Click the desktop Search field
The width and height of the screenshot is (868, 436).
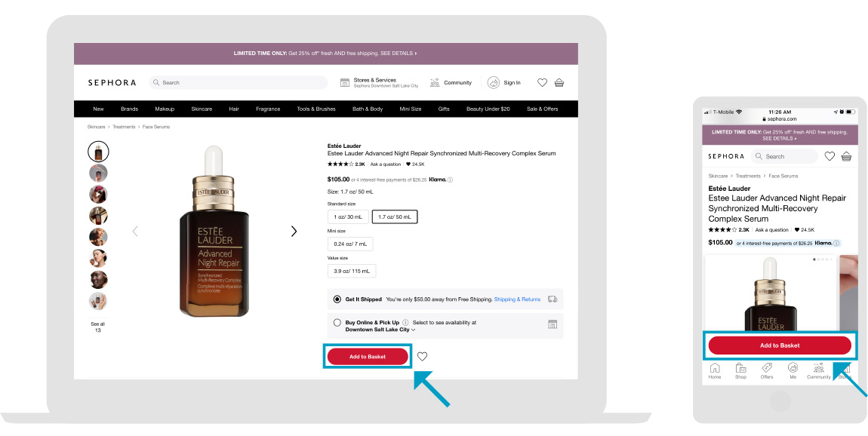pyautogui.click(x=239, y=82)
